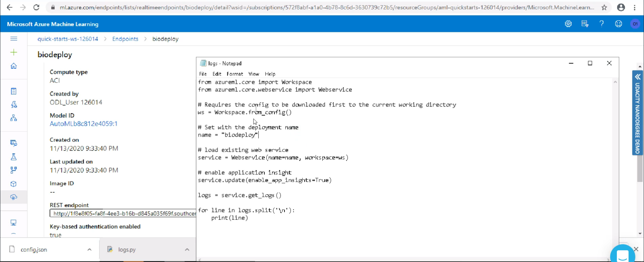Open Compute monitor icon in the sidebar
Screen dimensions: 644x262
pyautogui.click(x=14, y=222)
